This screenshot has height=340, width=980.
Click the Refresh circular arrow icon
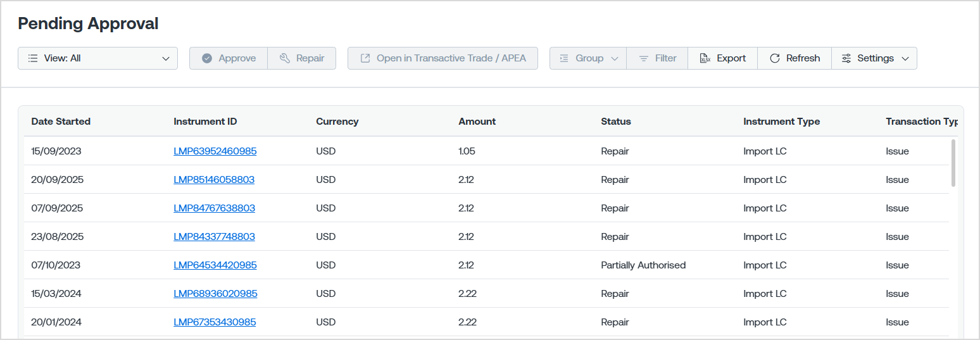[x=775, y=58]
